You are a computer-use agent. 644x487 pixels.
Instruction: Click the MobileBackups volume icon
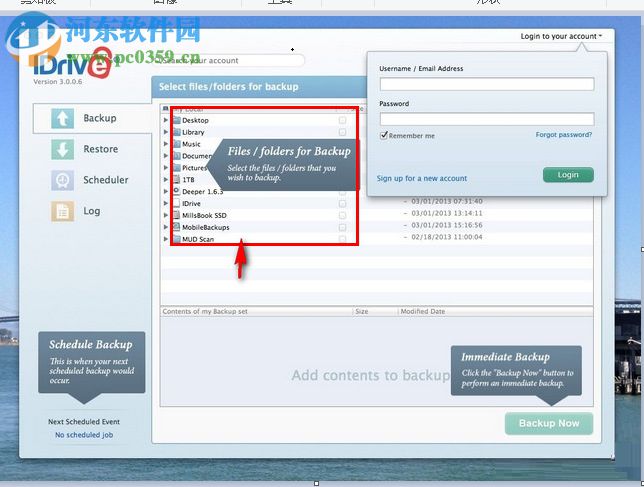point(177,227)
